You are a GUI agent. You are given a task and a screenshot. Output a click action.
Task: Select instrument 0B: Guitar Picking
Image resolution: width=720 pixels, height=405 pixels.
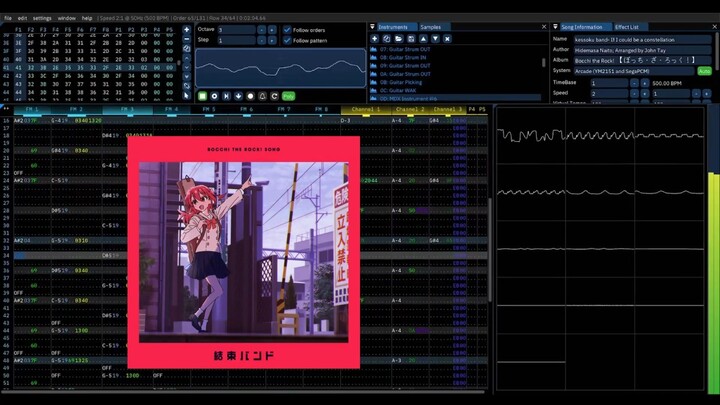tap(401, 82)
